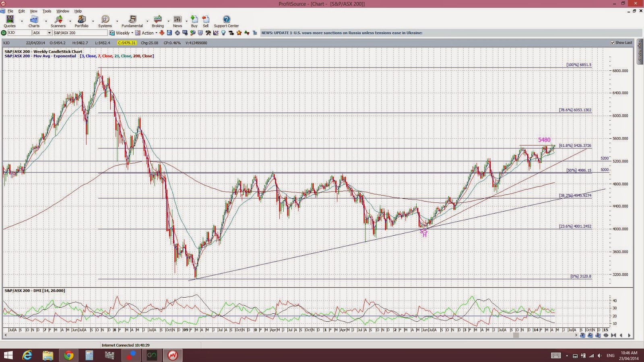Launch the Scanners tool
Image resolution: width=644 pixels, height=362 pixels.
point(58,21)
